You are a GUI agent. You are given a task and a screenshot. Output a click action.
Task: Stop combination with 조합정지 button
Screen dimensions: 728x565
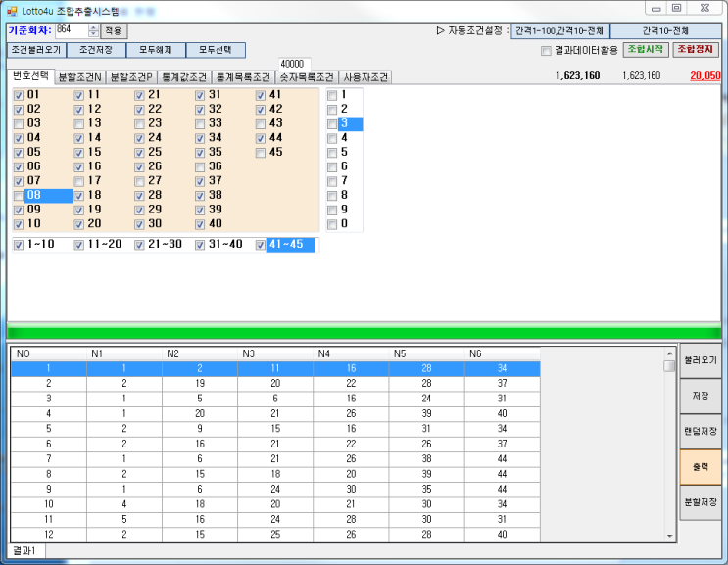tap(696, 50)
